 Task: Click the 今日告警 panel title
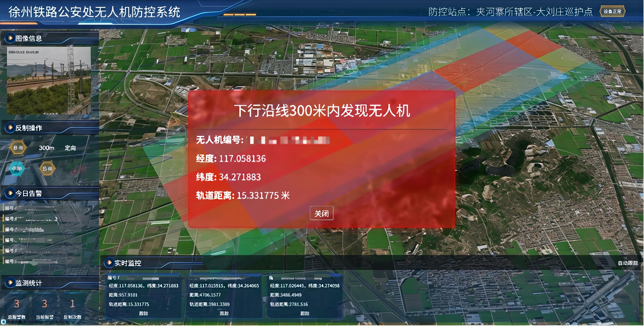click(29, 193)
